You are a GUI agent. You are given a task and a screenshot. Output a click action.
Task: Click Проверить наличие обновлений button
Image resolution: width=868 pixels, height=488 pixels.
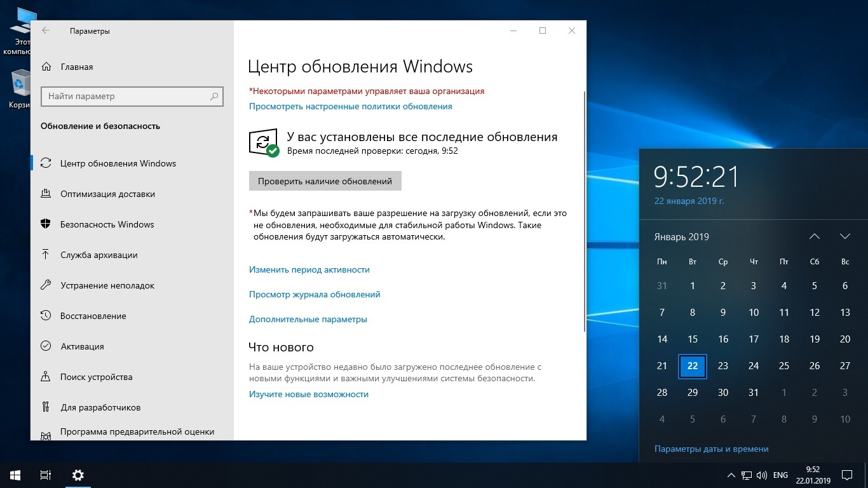tap(325, 181)
